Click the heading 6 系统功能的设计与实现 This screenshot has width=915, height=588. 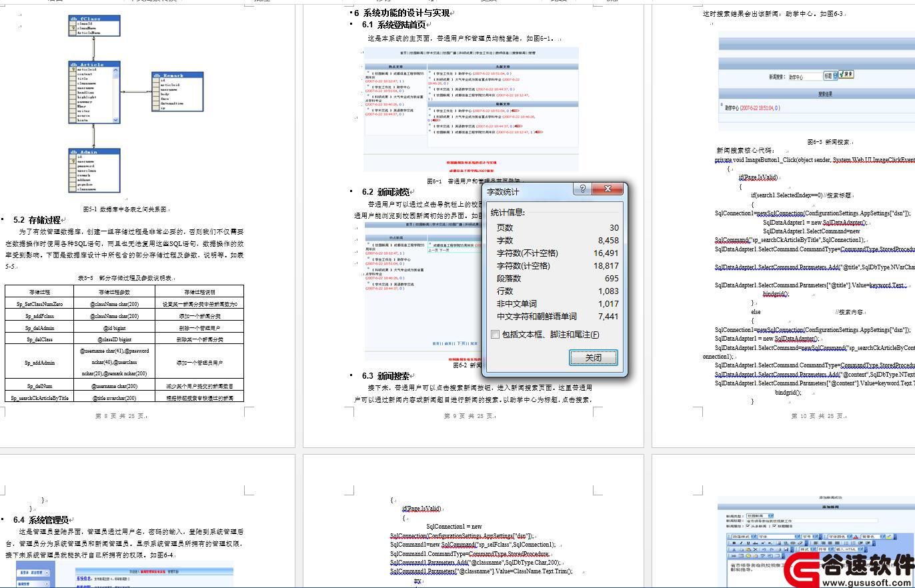(x=402, y=13)
